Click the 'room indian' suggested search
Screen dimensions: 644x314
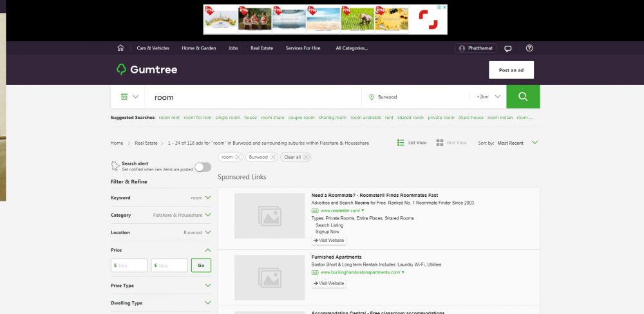(500, 117)
